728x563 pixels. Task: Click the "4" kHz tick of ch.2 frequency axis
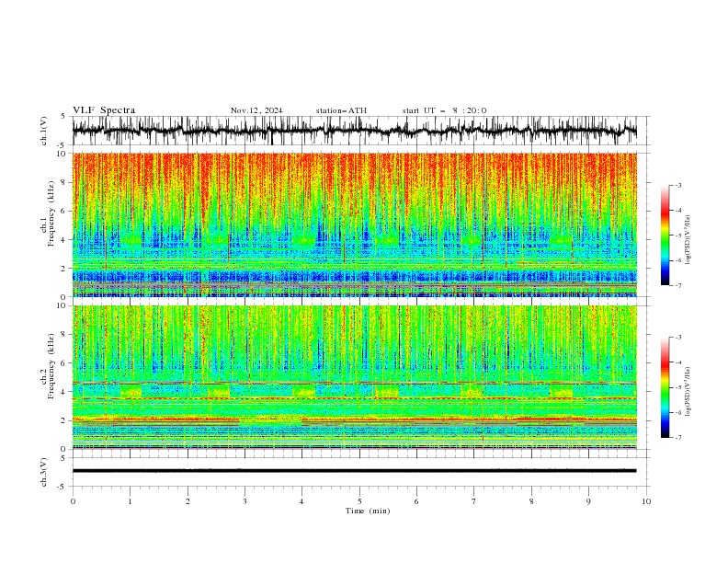tap(65, 392)
